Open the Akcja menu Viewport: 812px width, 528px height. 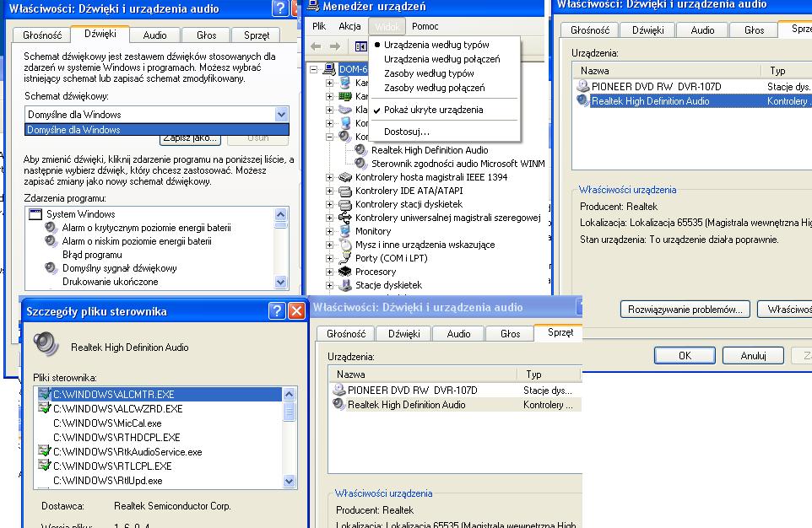click(x=349, y=26)
